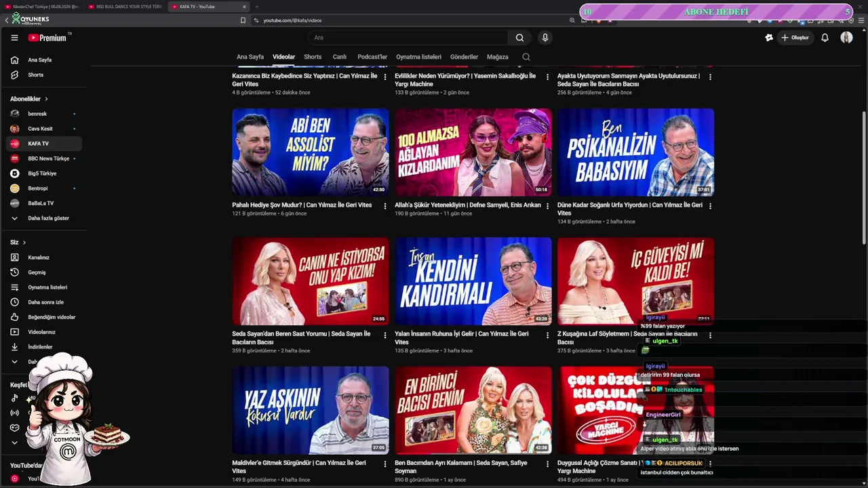The height and width of the screenshot is (488, 868).
Task: Open options for 'Ben Bacımdan Ayrı Kalamam' video
Action: (x=548, y=464)
